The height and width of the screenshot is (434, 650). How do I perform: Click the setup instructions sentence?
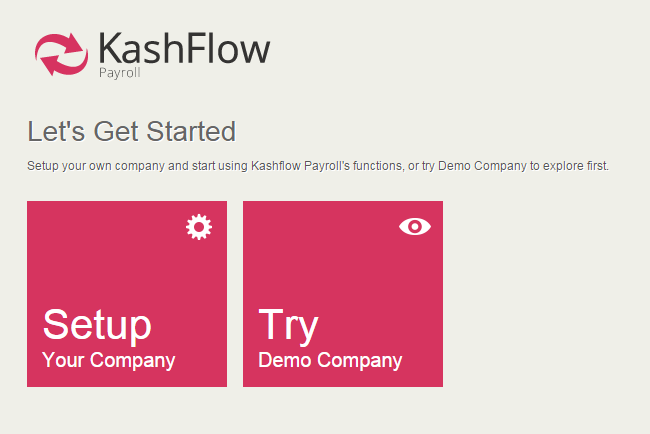pyautogui.click(x=317, y=165)
